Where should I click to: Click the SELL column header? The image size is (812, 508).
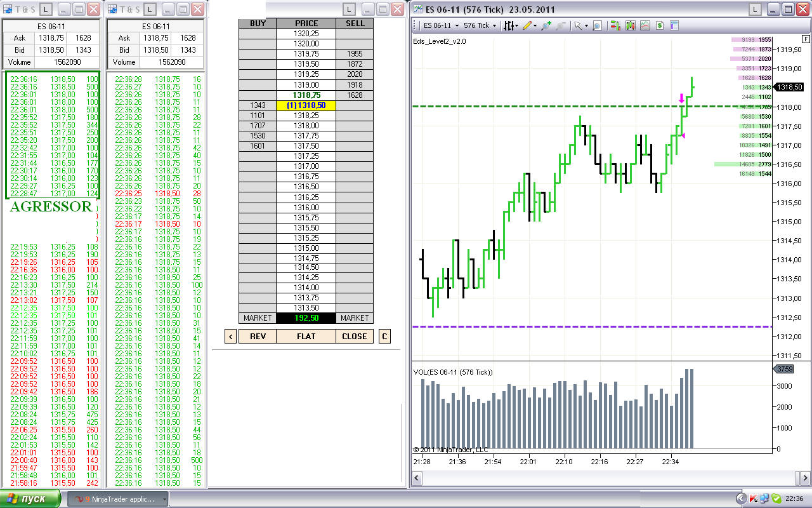point(355,23)
